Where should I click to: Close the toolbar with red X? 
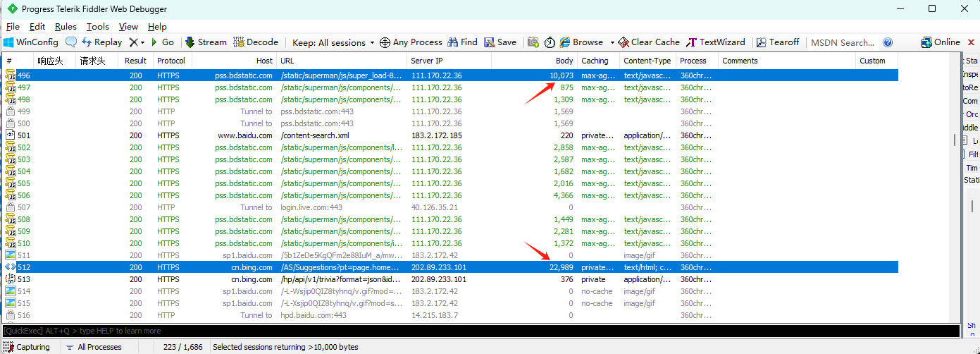(972, 42)
